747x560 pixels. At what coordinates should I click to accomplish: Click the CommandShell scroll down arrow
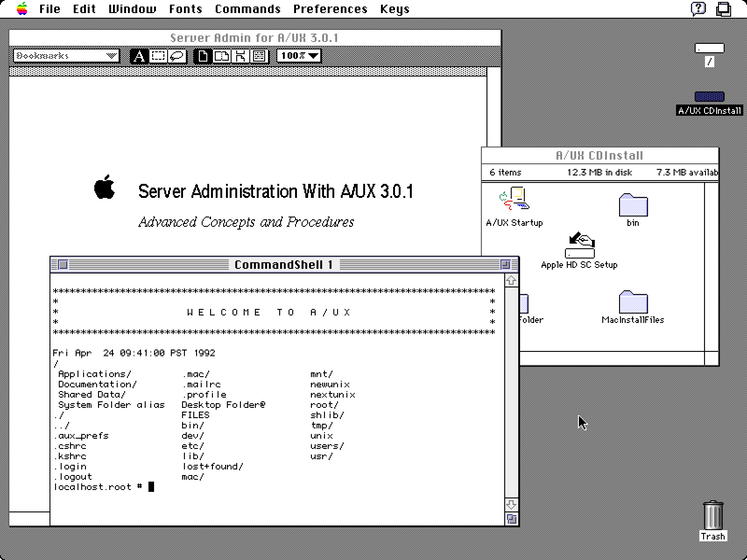click(511, 504)
